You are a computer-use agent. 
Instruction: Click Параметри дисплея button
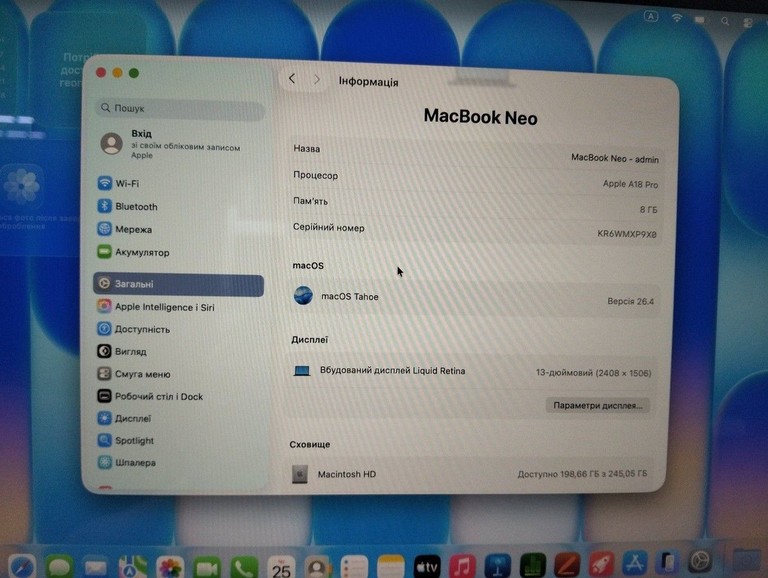coord(598,405)
